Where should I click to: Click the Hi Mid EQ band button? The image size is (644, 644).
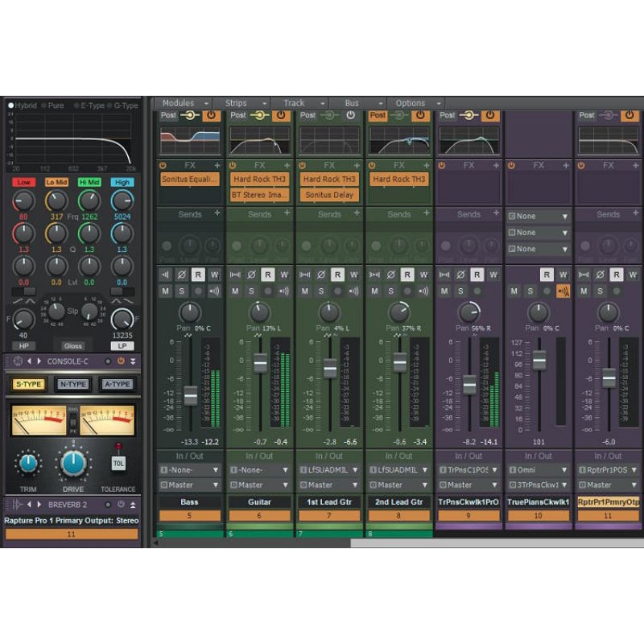pos(91,182)
